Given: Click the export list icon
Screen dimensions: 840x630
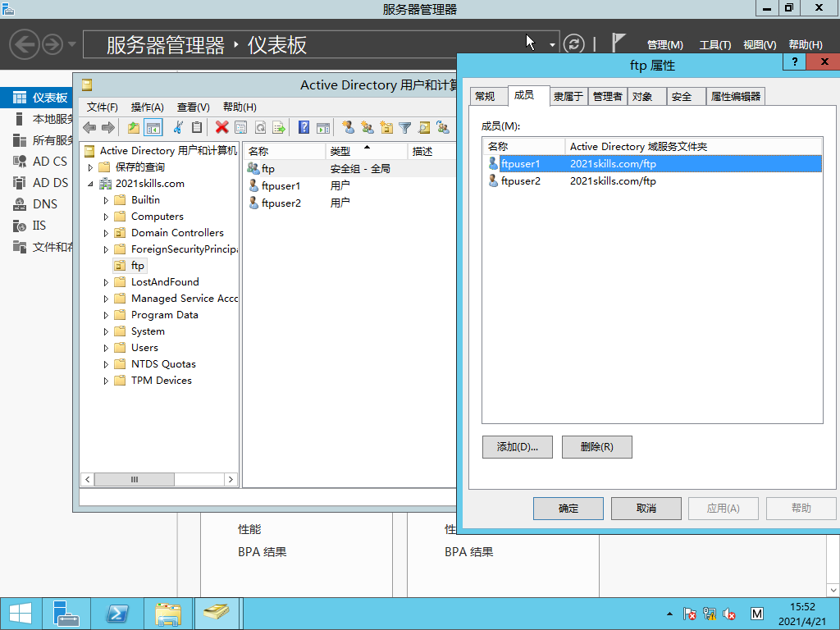Looking at the screenshot, I should (279, 127).
